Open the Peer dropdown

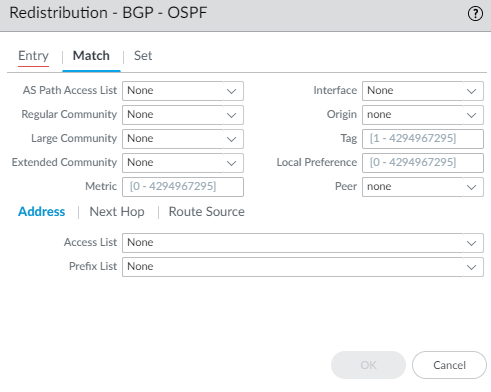[423, 187]
